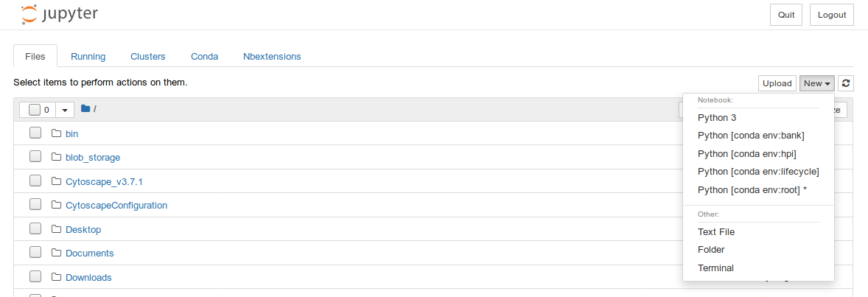The image size is (868, 297).
Task: Click the folder icon beside Downloads
Action: [56, 277]
